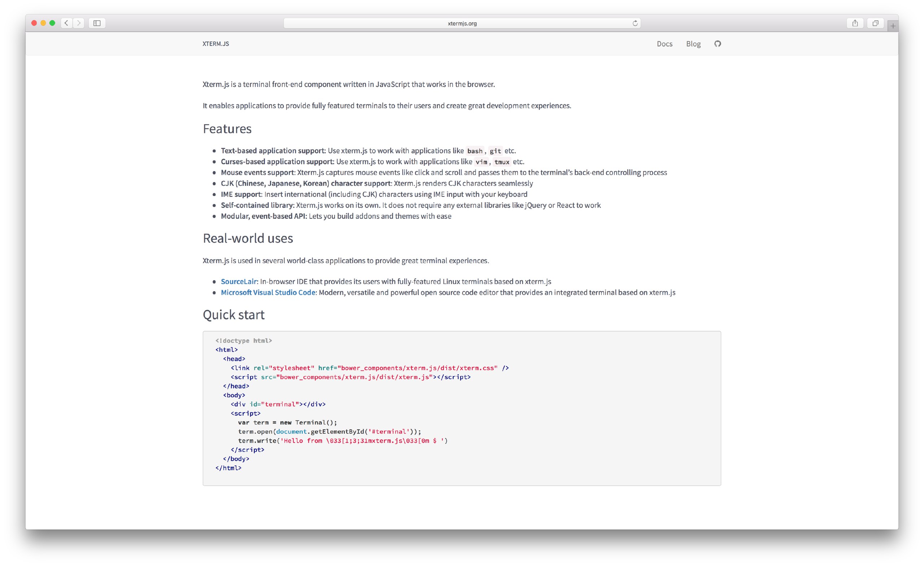Click the yellow minimize window button
This screenshot has height=566, width=924.
[43, 23]
